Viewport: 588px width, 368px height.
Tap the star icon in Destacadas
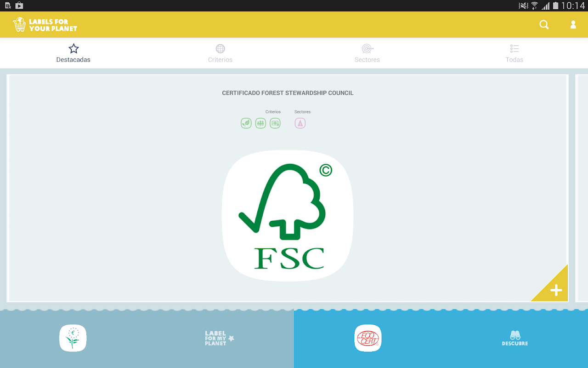[73, 49]
